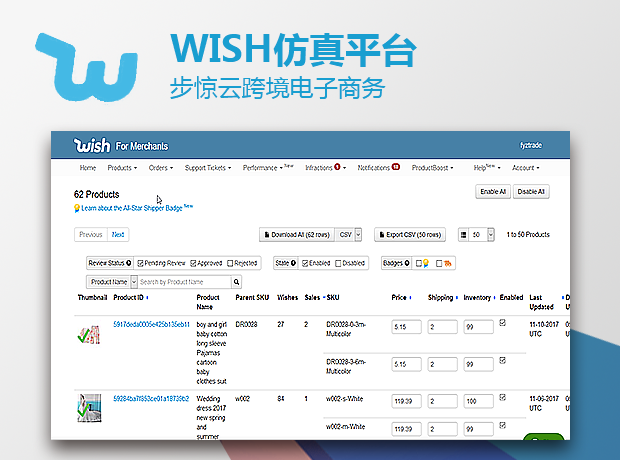Open the Help dropdown menu
This screenshot has height=460, width=620.
487,168
